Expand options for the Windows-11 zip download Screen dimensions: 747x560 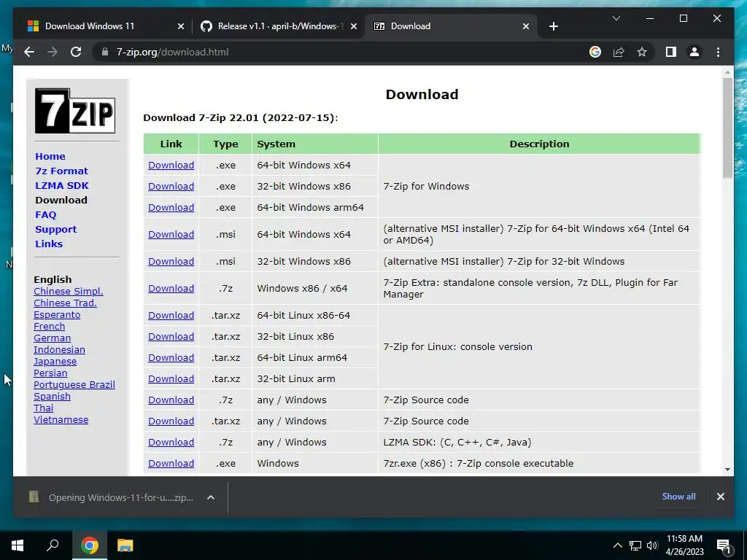point(211,497)
